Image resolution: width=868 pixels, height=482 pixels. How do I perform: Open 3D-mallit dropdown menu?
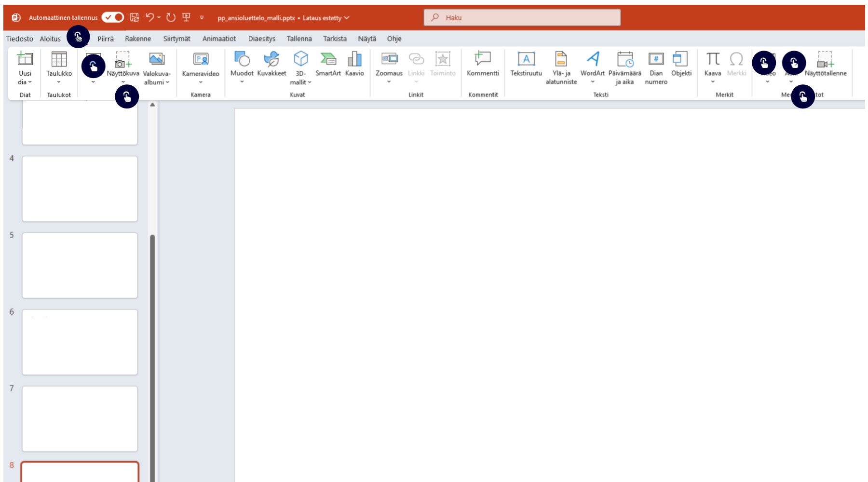click(x=301, y=82)
